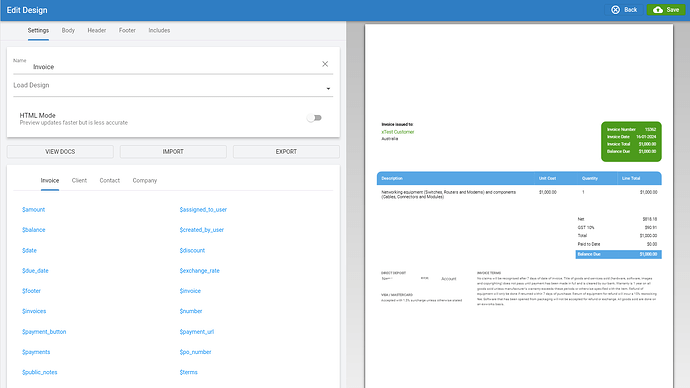Click the VIEW DOCS button
The image size is (690, 388).
click(60, 151)
